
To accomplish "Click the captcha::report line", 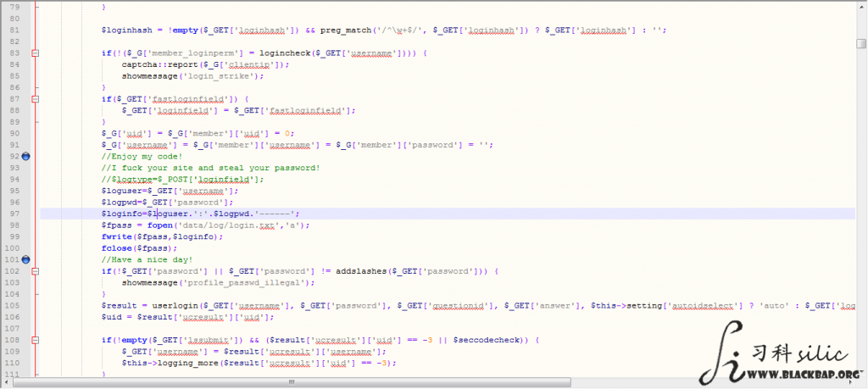I will tap(205, 64).
